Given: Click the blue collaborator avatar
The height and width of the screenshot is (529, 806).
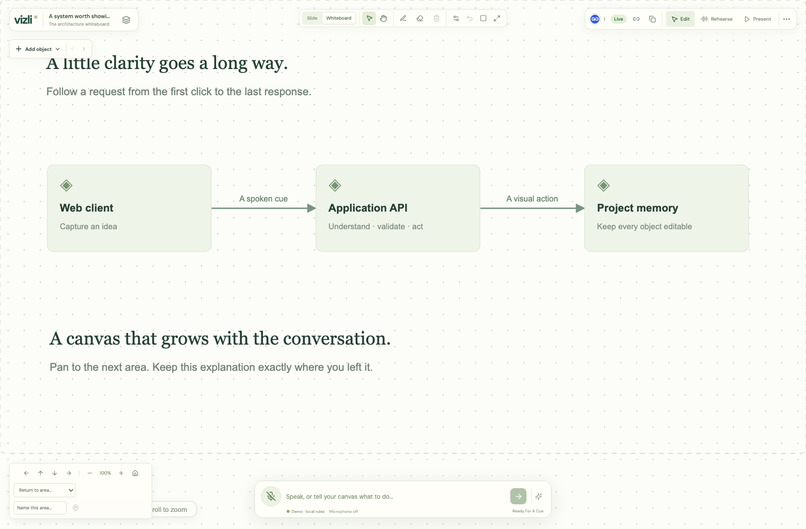Looking at the screenshot, I should click(x=595, y=19).
